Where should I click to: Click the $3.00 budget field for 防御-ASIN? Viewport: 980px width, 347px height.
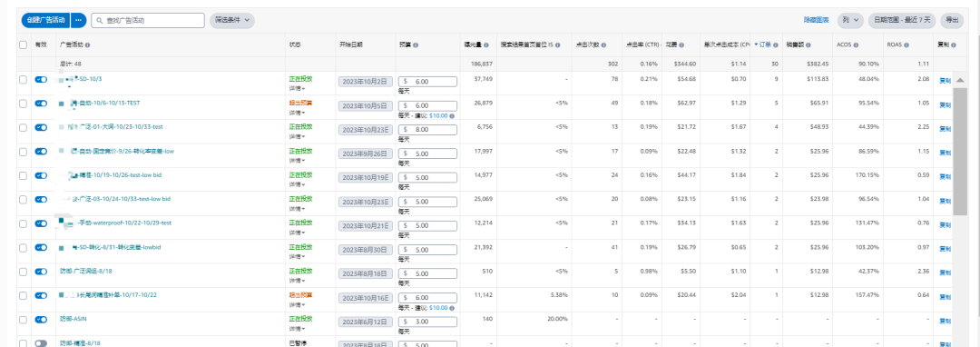[427, 322]
